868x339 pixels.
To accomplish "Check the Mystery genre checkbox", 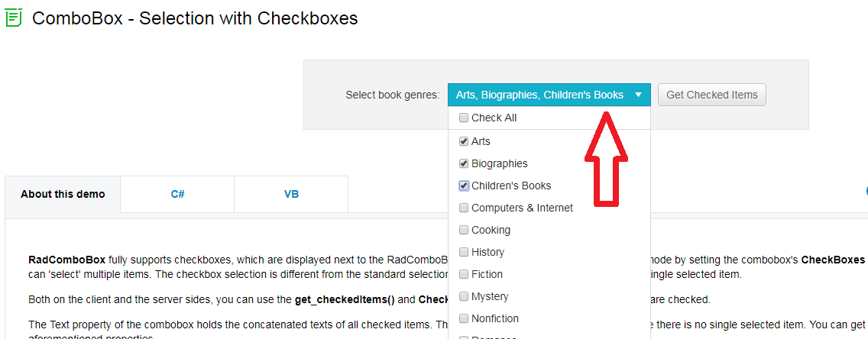I will [x=464, y=297].
